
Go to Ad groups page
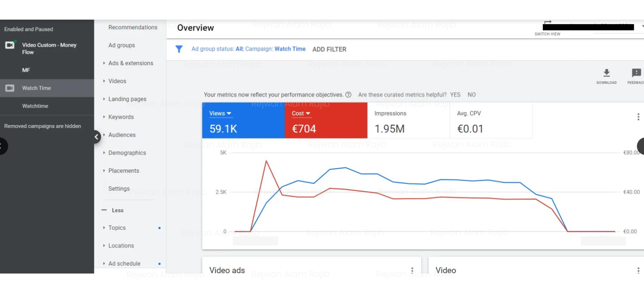(x=121, y=45)
